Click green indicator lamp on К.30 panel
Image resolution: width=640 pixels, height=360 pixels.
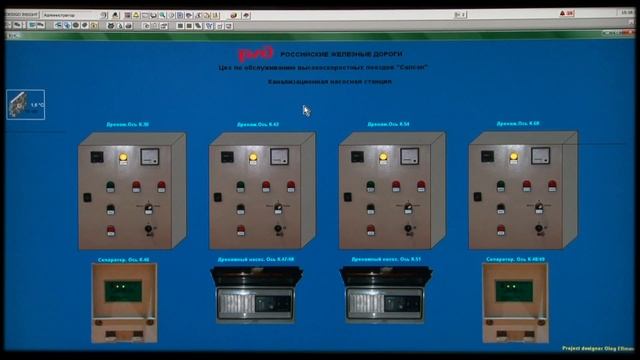click(110, 187)
